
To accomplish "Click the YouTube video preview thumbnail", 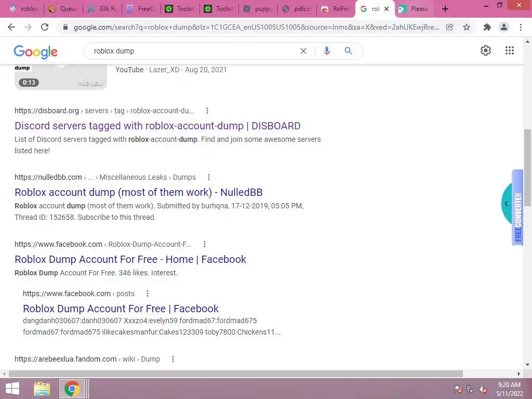I will point(61,77).
